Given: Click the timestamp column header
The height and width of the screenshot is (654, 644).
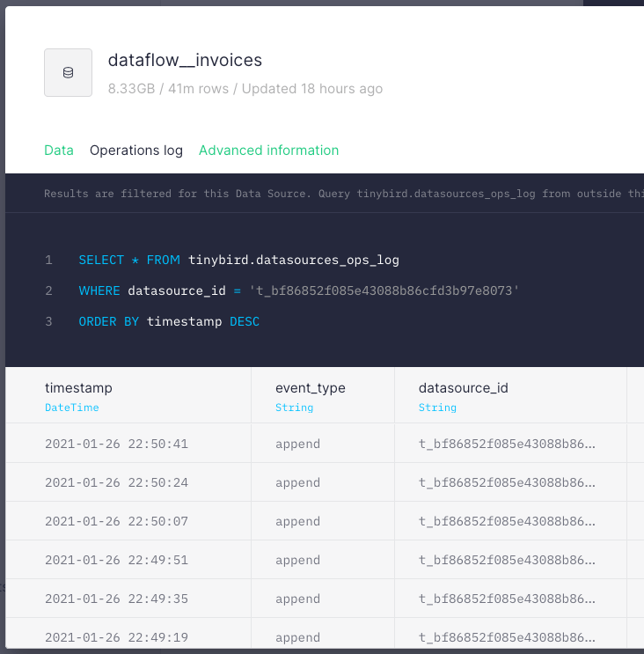Looking at the screenshot, I should tap(79, 388).
